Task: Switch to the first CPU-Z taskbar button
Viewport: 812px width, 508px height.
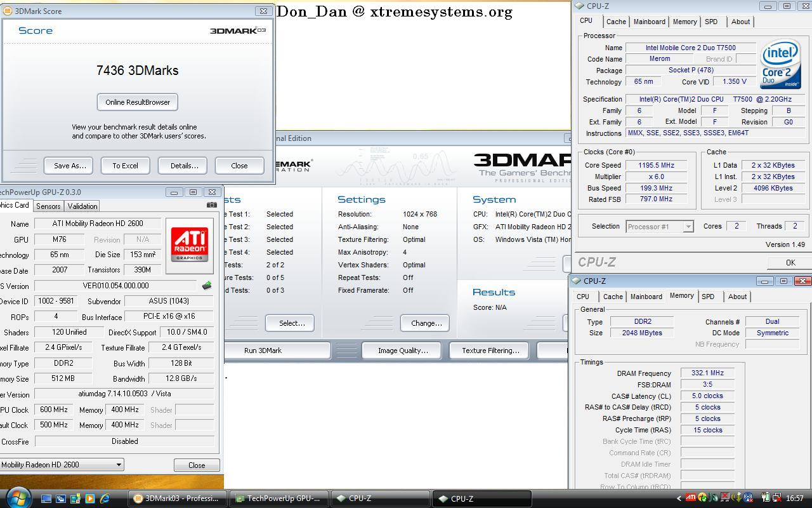Action: pyautogui.click(x=381, y=498)
